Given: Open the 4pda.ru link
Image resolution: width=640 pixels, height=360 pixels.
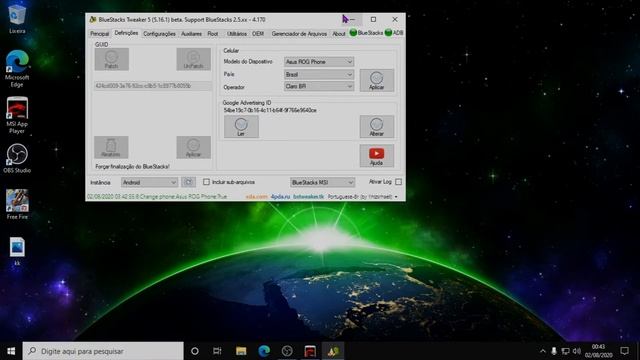Looking at the screenshot, I should point(280,197).
